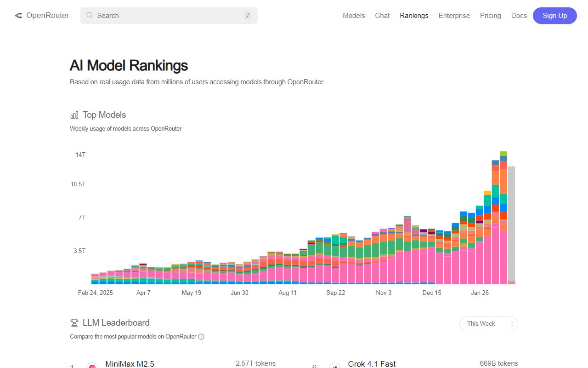Click the Sign Up button
Viewport: 588px width, 368px height.
tap(554, 15)
